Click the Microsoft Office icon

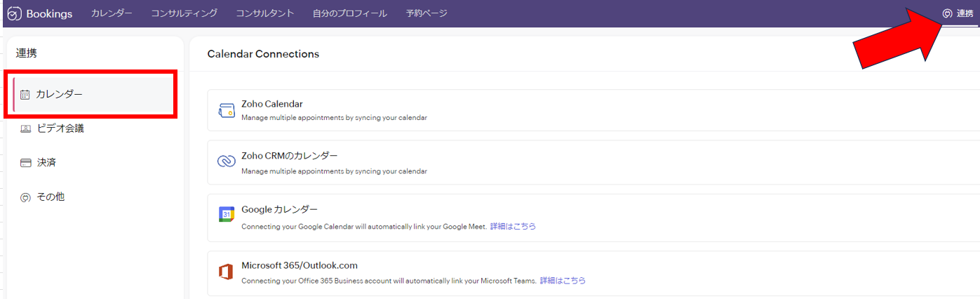click(226, 272)
